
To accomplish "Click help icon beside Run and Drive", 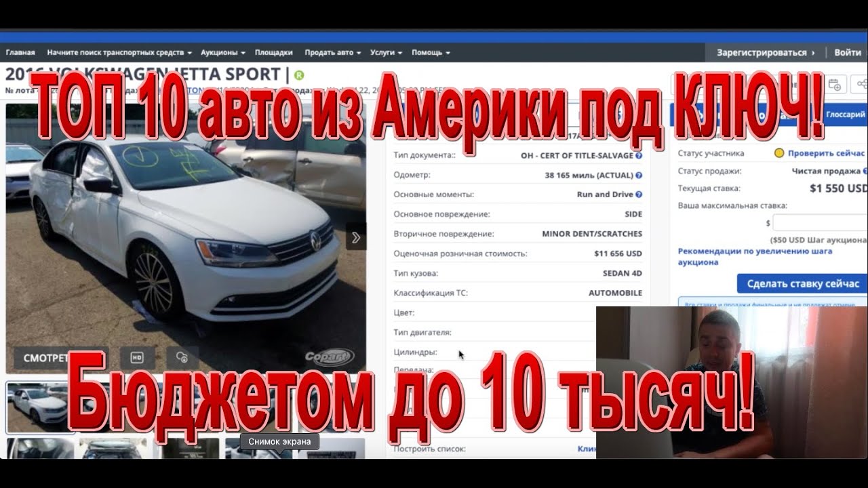I will coord(639,195).
